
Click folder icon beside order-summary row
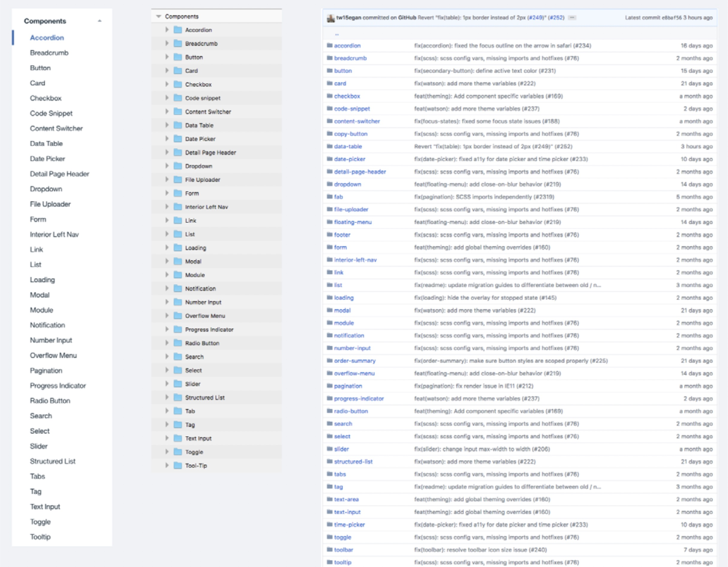click(x=330, y=361)
